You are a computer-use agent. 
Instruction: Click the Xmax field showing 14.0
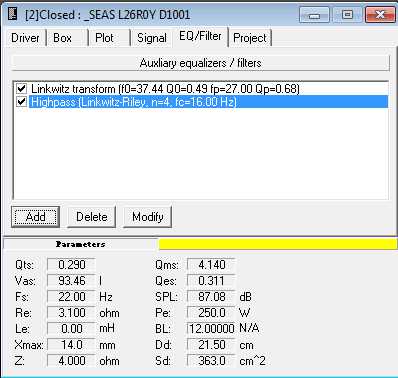click(x=71, y=345)
